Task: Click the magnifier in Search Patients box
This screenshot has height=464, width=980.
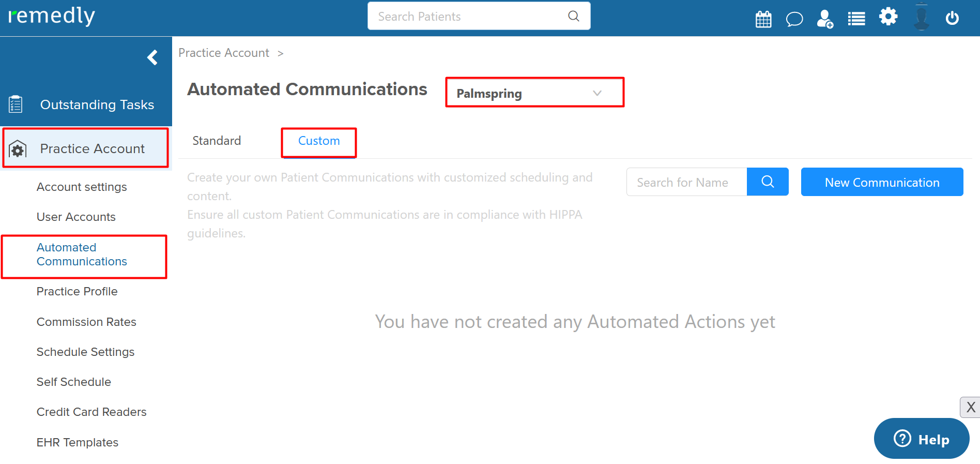Action: click(x=574, y=16)
